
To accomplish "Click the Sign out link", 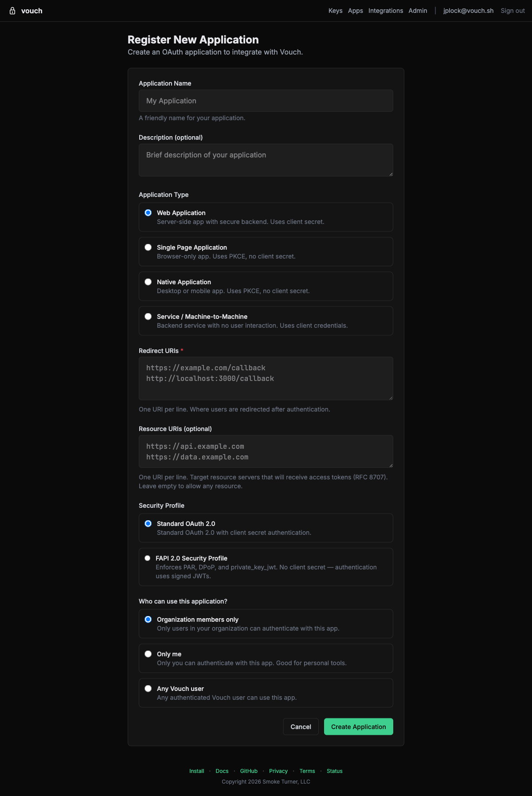I will (x=512, y=11).
